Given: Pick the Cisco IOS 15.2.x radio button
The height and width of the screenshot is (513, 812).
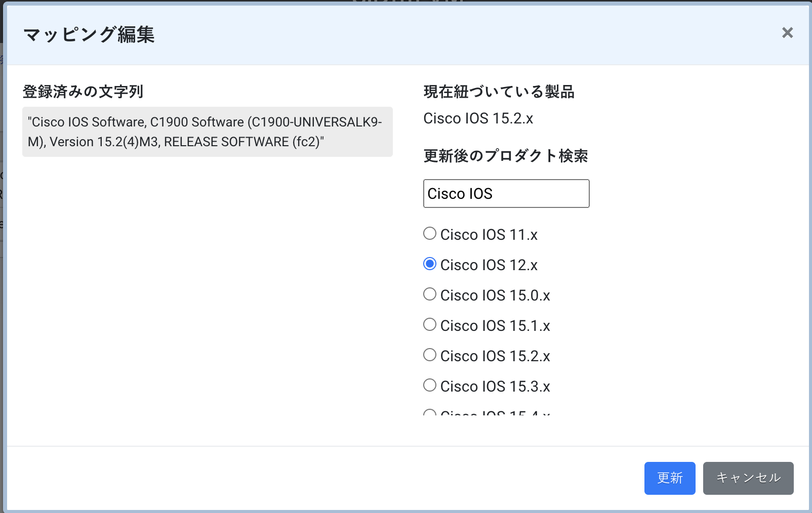Looking at the screenshot, I should coord(430,355).
